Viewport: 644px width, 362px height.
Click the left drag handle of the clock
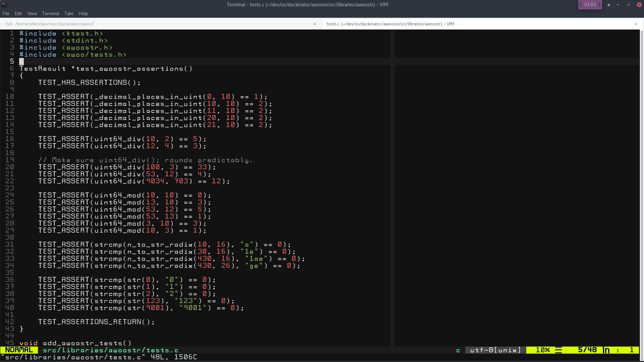coord(581,5)
